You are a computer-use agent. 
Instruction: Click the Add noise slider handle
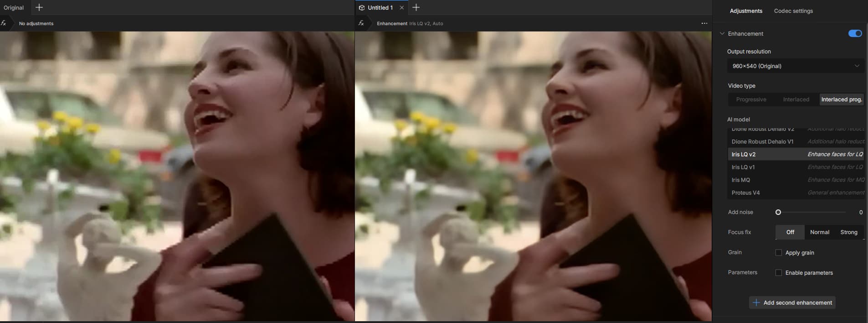(x=778, y=212)
